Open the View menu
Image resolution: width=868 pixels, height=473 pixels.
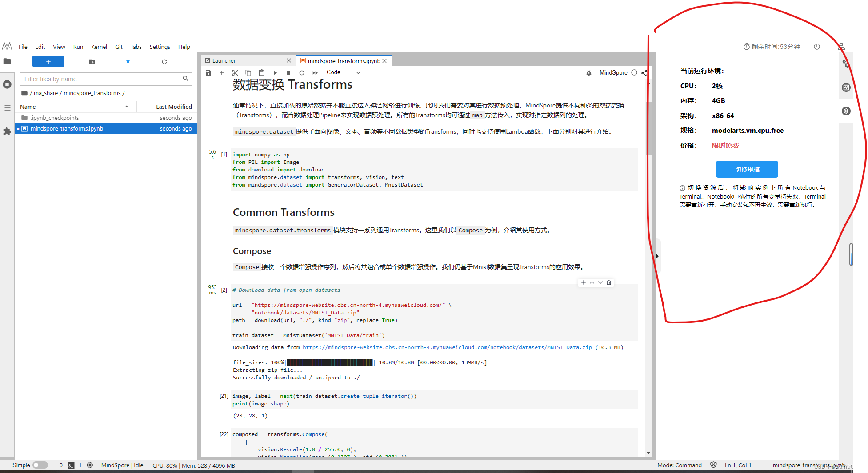(59, 47)
